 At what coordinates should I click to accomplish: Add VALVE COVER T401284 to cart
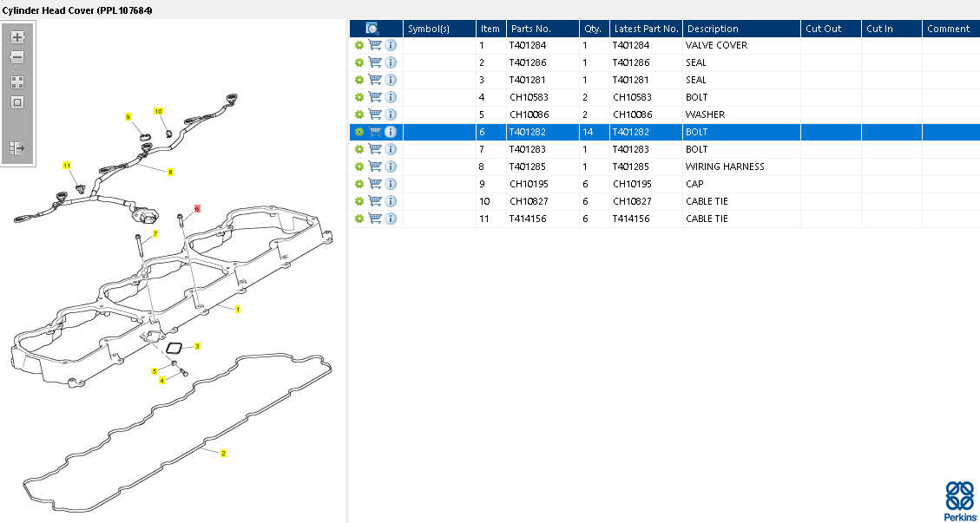point(375,45)
